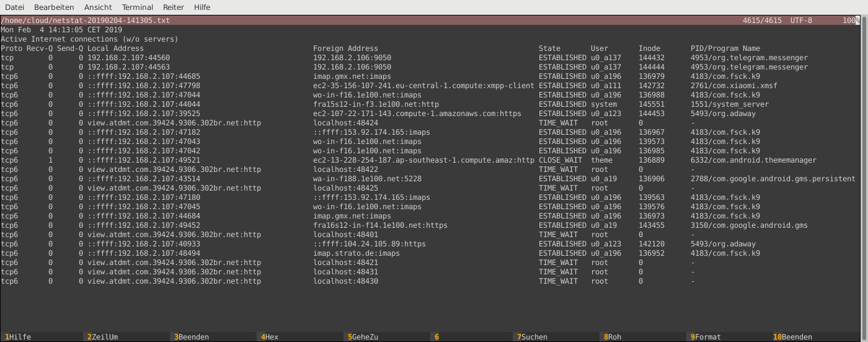868x342 pixels.
Task: Click ec2-35-156-107-241.eu-central-1.compute:xmpp-client address
Action: point(423,86)
